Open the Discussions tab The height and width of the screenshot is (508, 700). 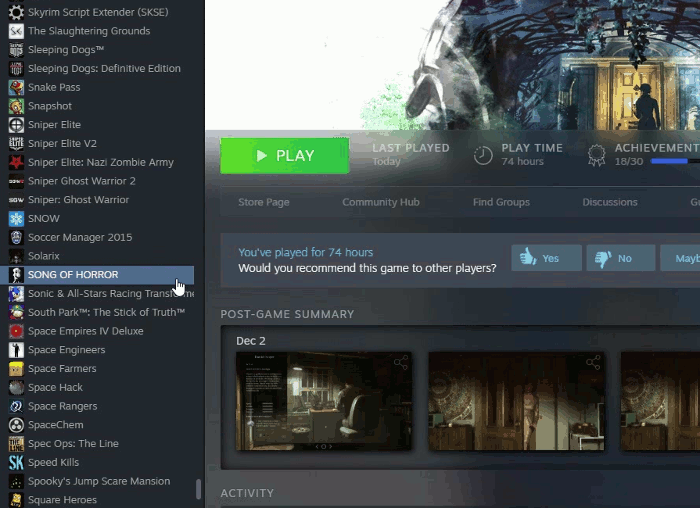pyautogui.click(x=609, y=202)
